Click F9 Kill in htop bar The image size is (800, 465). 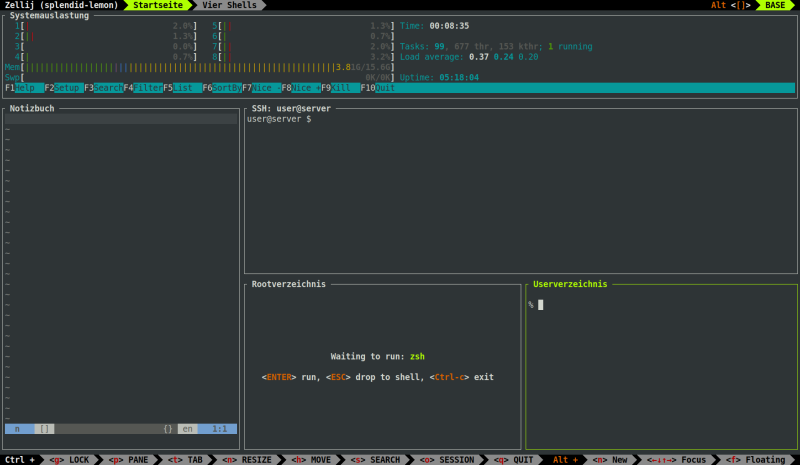coord(342,88)
